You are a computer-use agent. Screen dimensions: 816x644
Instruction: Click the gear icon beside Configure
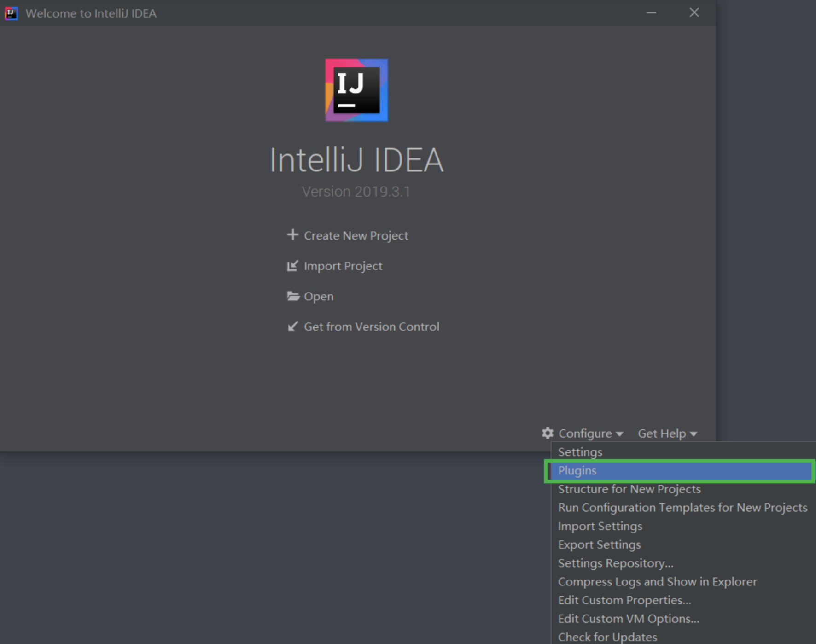point(548,433)
